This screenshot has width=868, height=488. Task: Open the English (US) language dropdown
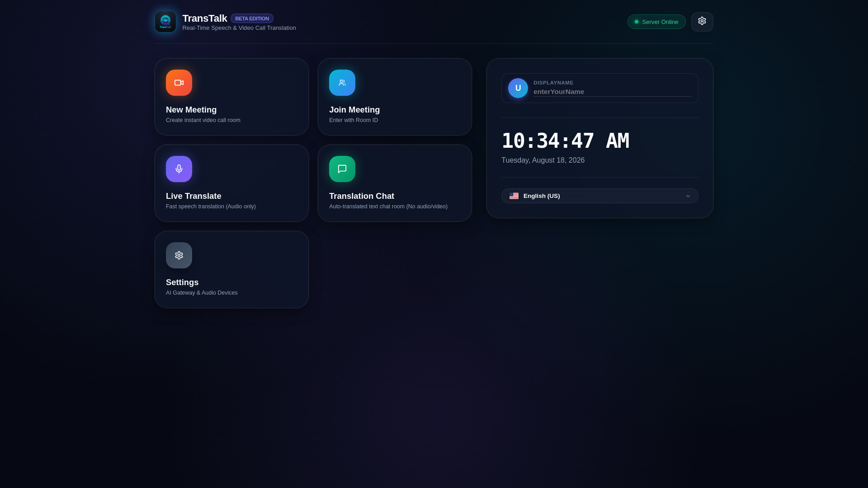click(x=600, y=196)
